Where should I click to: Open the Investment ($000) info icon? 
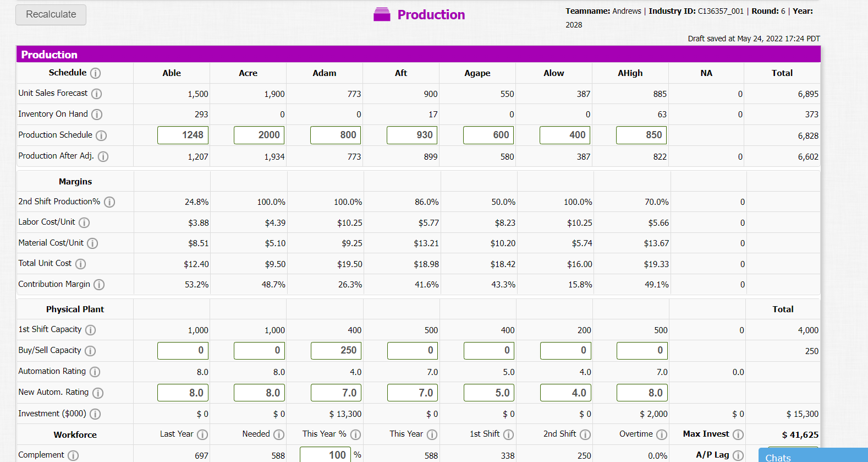click(x=95, y=414)
